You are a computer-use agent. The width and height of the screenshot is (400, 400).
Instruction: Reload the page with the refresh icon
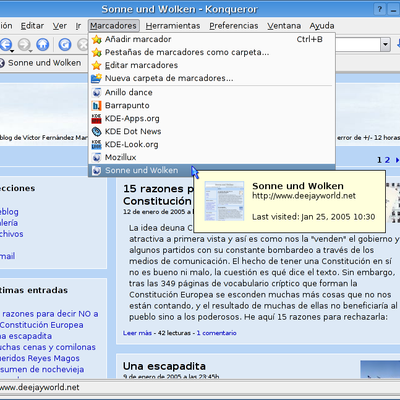point(65,44)
